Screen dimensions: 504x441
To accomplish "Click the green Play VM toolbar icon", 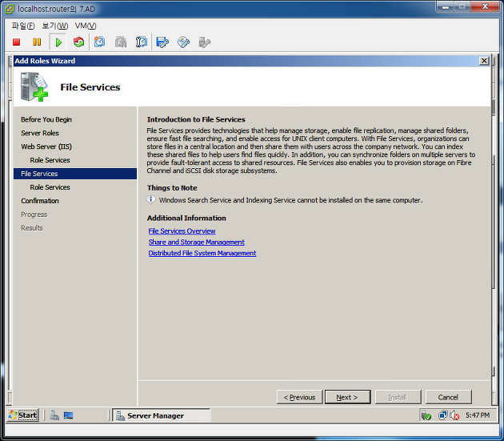I will 58,42.
